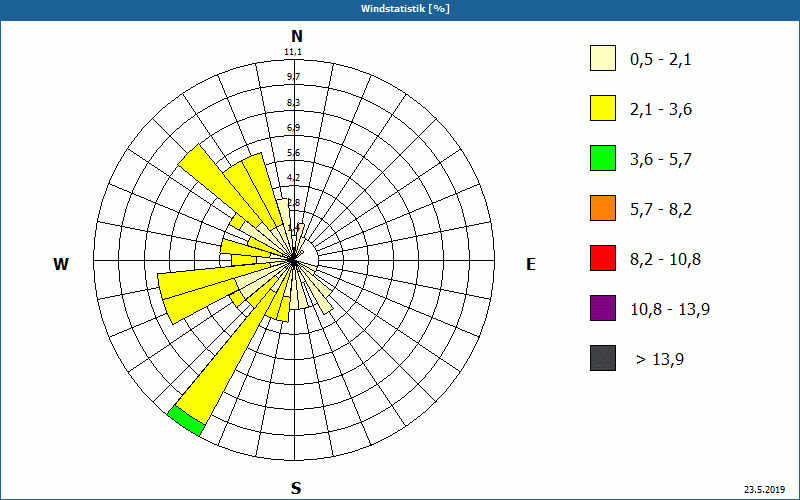Click the red 8,2 - 10,8 legend swatch
The height and width of the screenshot is (500, 800).
(603, 258)
